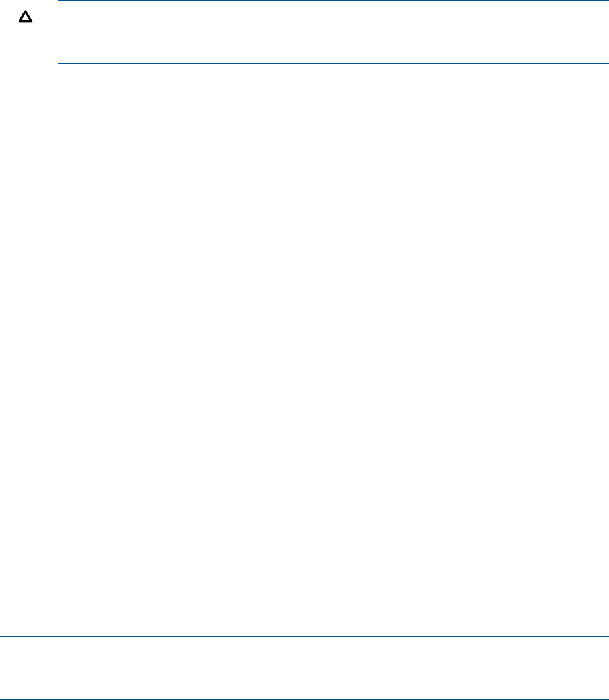Click the empty footer band between blue rules
Image resolution: width=609 pixels, height=700 pixels.
pyautogui.click(x=304, y=668)
